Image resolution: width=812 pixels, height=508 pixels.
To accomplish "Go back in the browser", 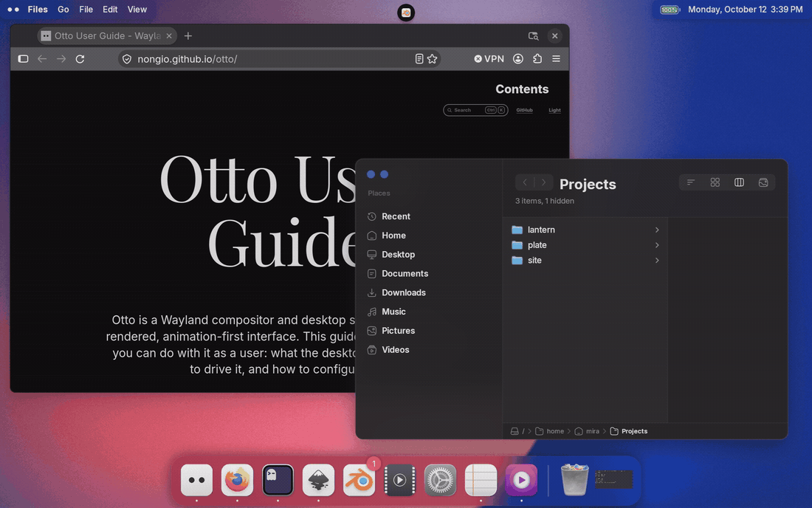I will pos(42,58).
